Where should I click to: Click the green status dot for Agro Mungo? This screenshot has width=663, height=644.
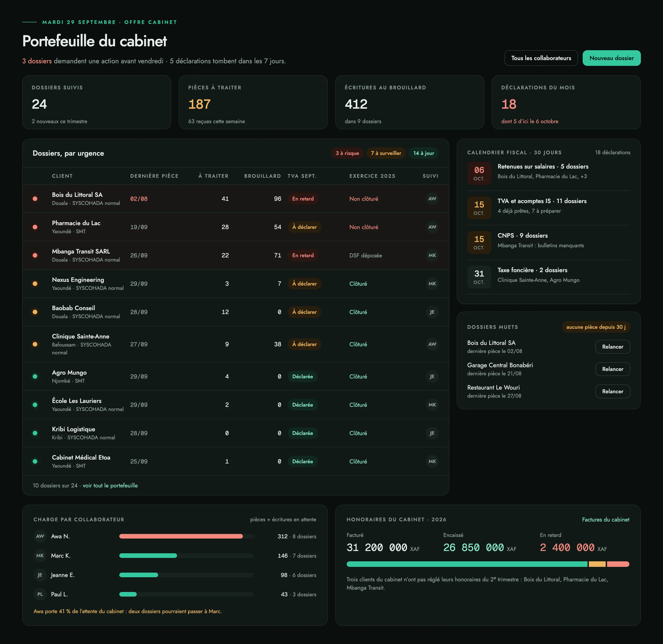pos(35,376)
